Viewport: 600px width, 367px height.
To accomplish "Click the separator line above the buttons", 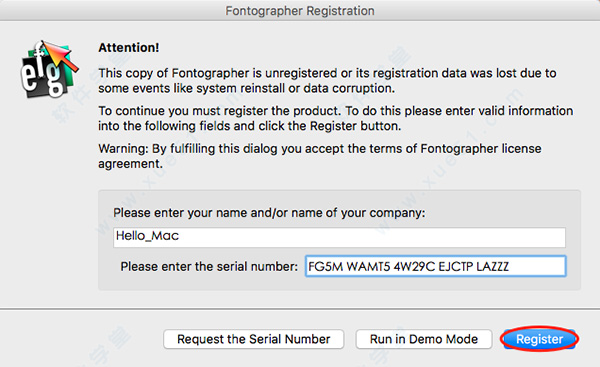I will [300, 308].
